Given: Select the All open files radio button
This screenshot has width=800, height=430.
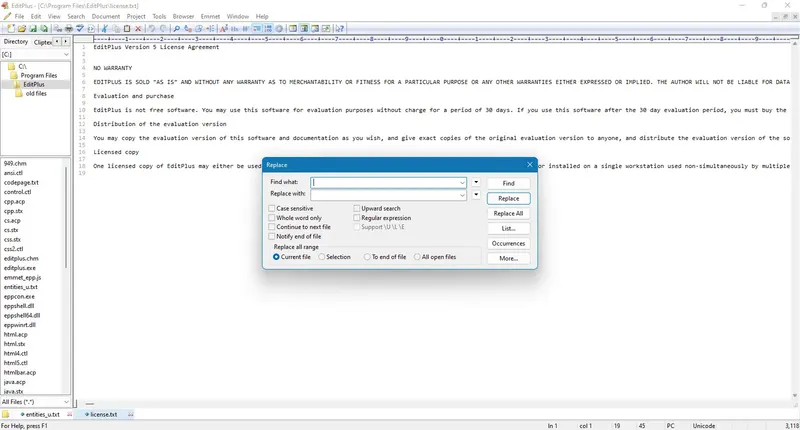Looking at the screenshot, I should (417, 257).
